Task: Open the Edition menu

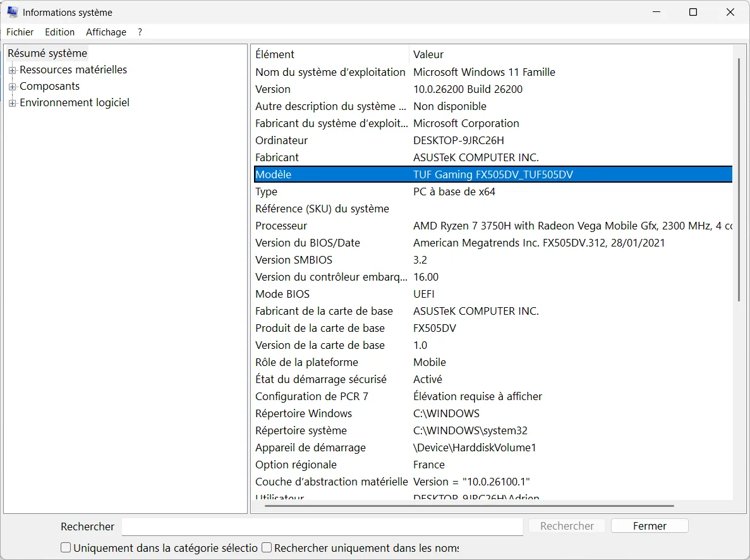Action: click(x=60, y=32)
